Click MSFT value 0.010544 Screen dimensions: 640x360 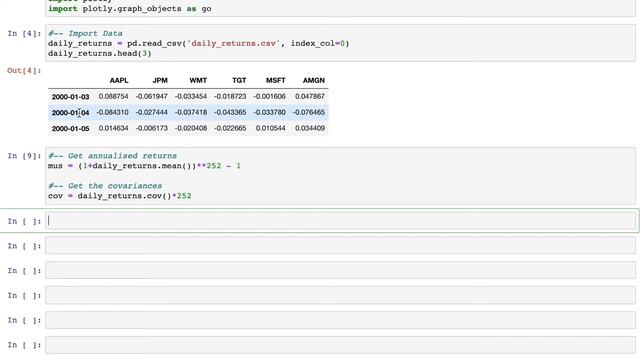[x=271, y=128]
